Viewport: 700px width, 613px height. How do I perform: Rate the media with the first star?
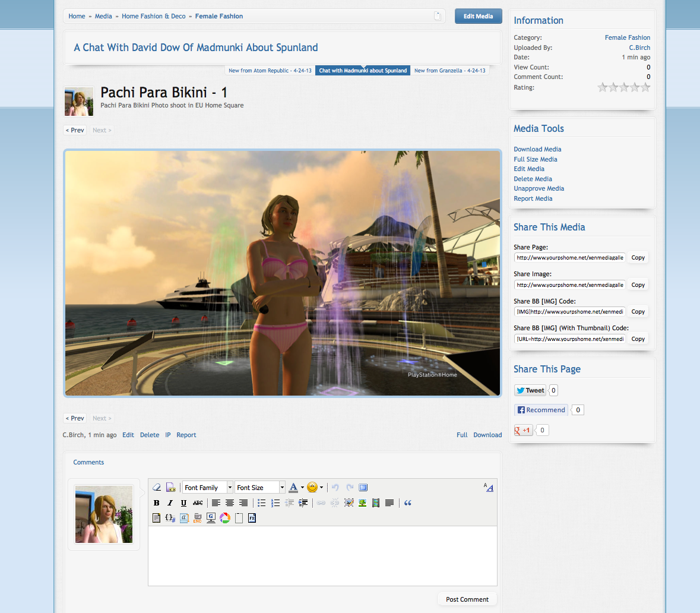coord(603,87)
